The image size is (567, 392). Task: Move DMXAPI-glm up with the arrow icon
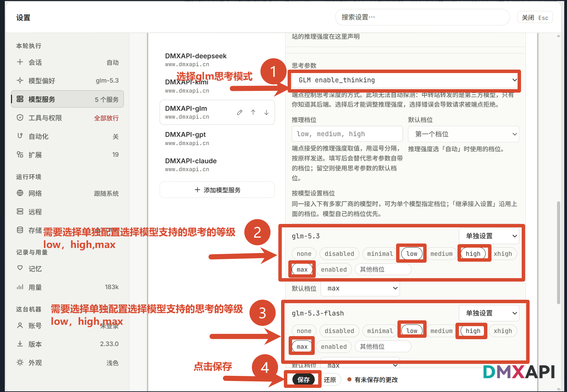(x=253, y=112)
